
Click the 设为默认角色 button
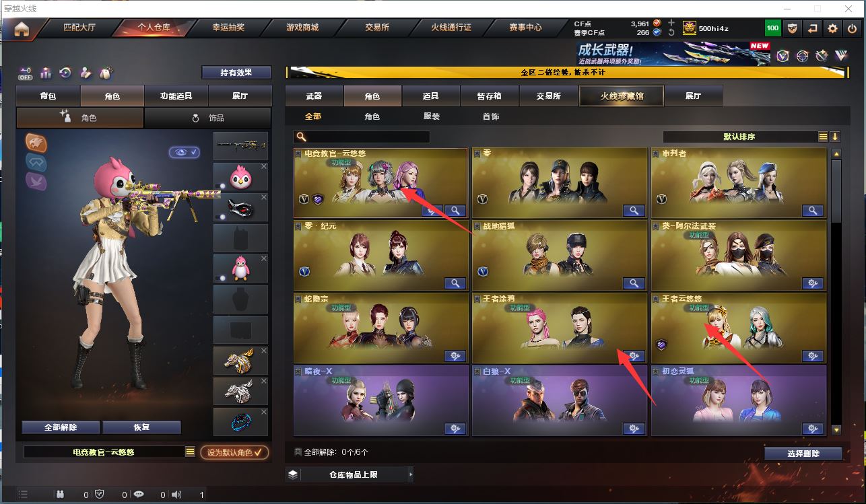click(x=234, y=452)
